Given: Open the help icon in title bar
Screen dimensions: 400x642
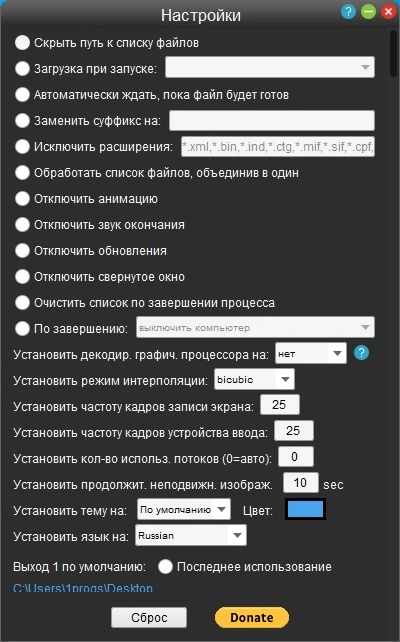Looking at the screenshot, I should pyautogui.click(x=348, y=12).
